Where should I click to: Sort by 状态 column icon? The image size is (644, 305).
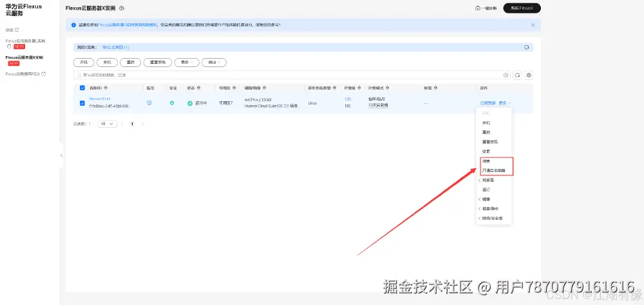click(x=199, y=88)
